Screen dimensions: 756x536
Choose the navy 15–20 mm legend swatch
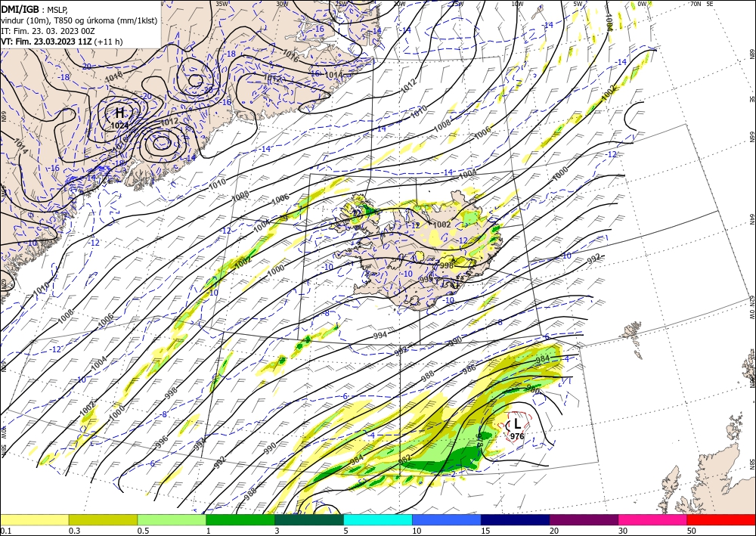click(515, 520)
